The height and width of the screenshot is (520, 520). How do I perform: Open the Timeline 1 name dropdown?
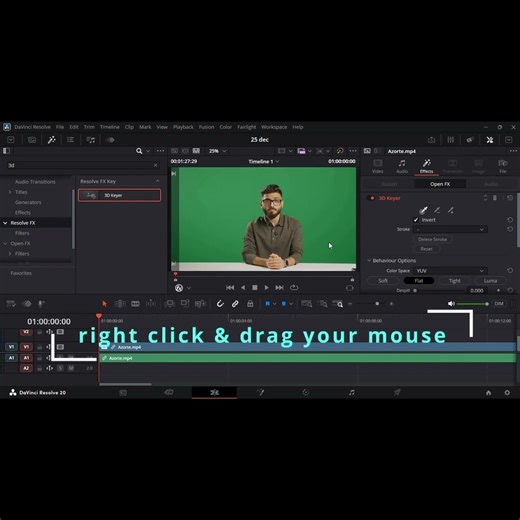[x=263, y=161]
